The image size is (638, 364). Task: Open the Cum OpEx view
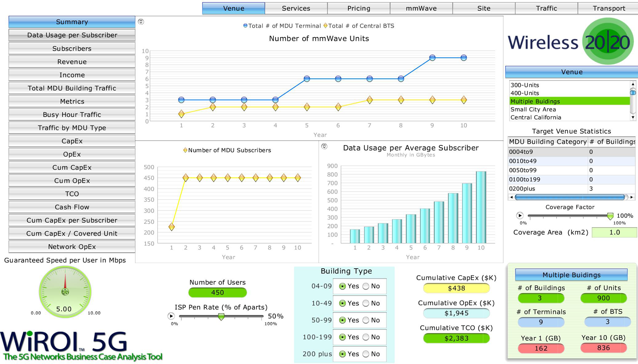72,180
